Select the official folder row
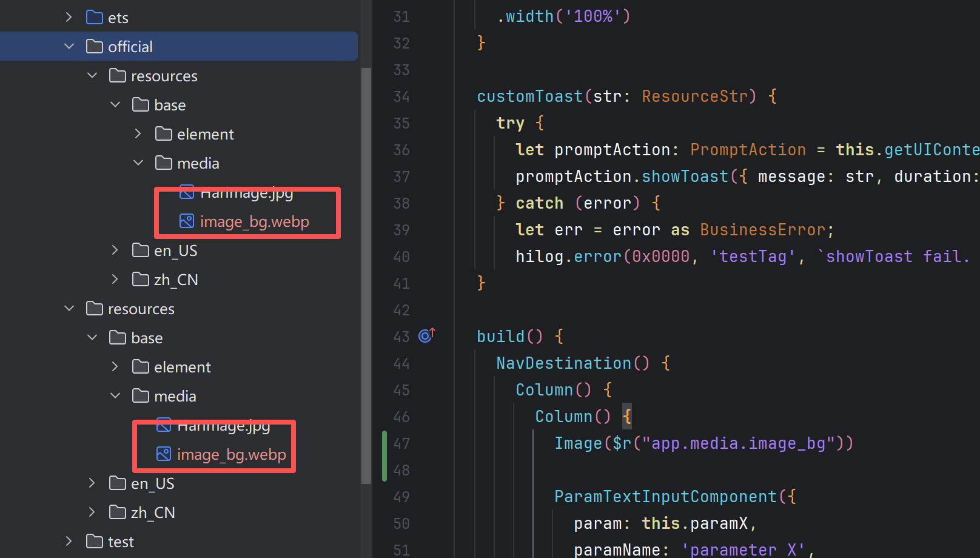The width and height of the screenshot is (980, 558). click(179, 46)
